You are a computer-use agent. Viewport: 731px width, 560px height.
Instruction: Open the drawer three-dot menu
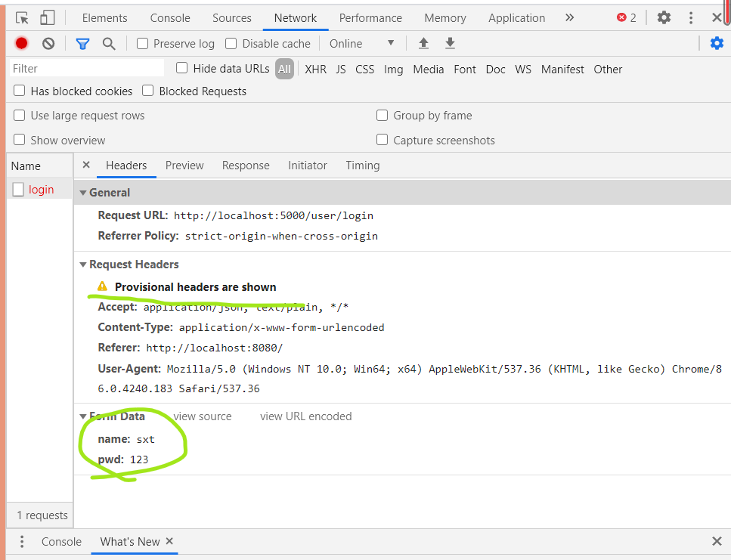coord(22,541)
